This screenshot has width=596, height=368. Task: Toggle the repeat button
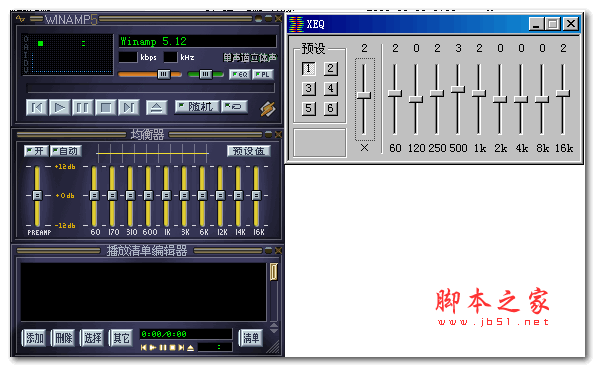tap(234, 107)
